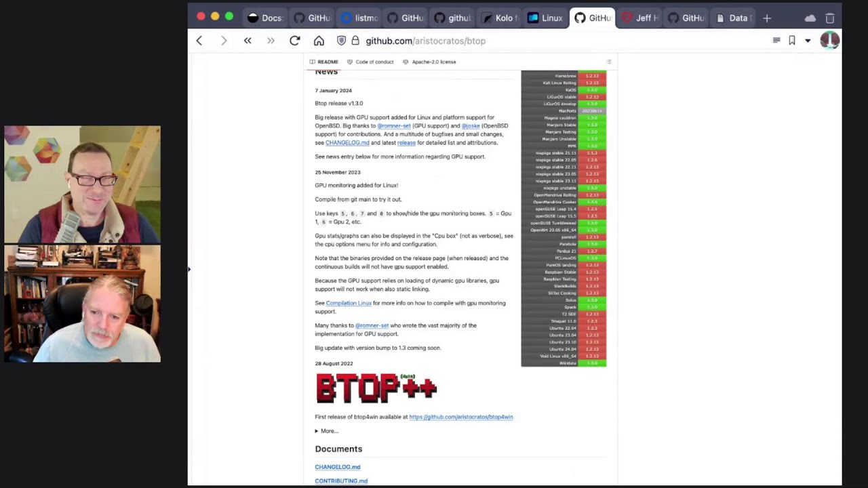Click webcam feed of man wearing glasses
868x488 pixels.
pyautogui.click(x=82, y=184)
